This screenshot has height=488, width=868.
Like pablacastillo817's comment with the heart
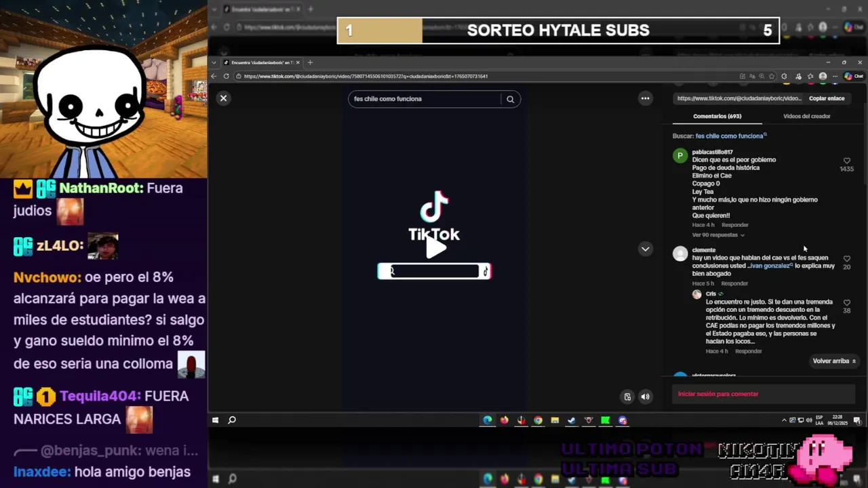tap(846, 161)
